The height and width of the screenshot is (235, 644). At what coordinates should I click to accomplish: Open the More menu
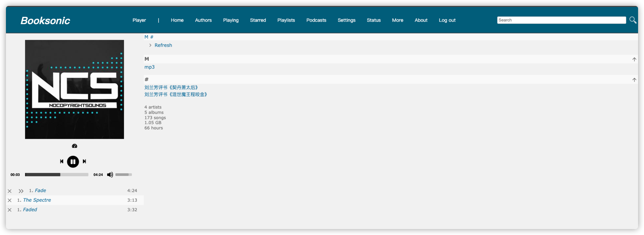pos(398,20)
